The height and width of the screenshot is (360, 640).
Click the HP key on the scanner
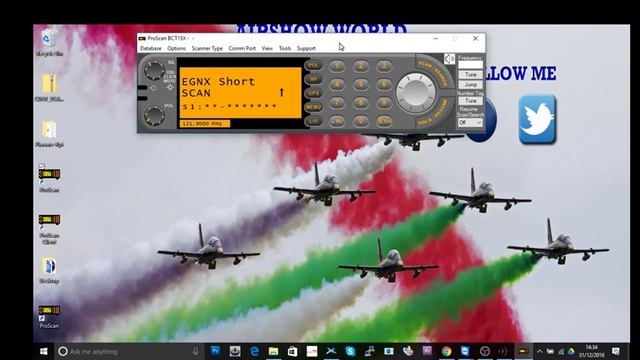[x=313, y=79]
